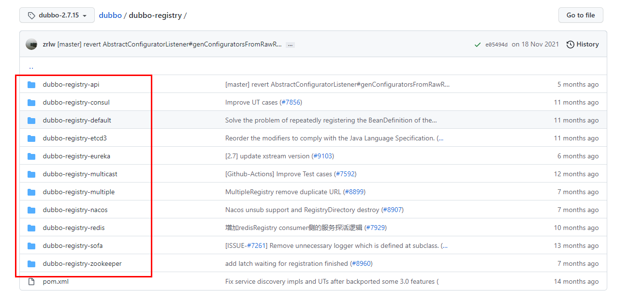The width and height of the screenshot is (644, 306).
Task: Click folder icon for dubbo-registry-sofa
Action: (x=31, y=246)
